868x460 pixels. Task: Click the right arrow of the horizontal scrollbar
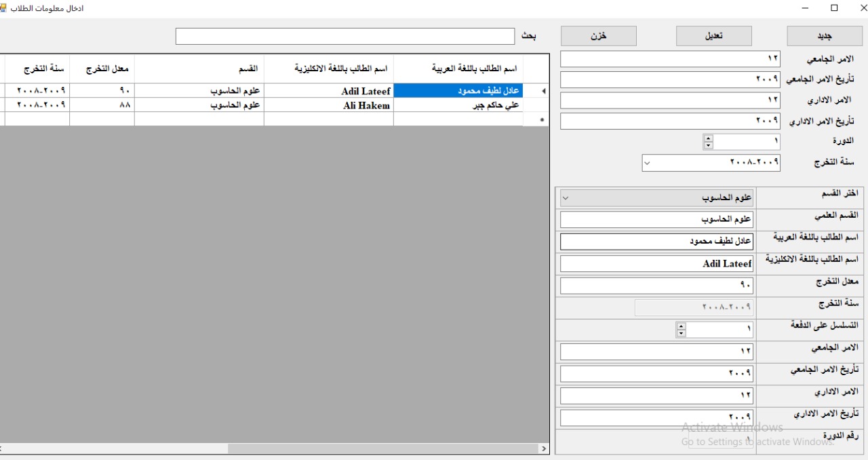point(543,448)
